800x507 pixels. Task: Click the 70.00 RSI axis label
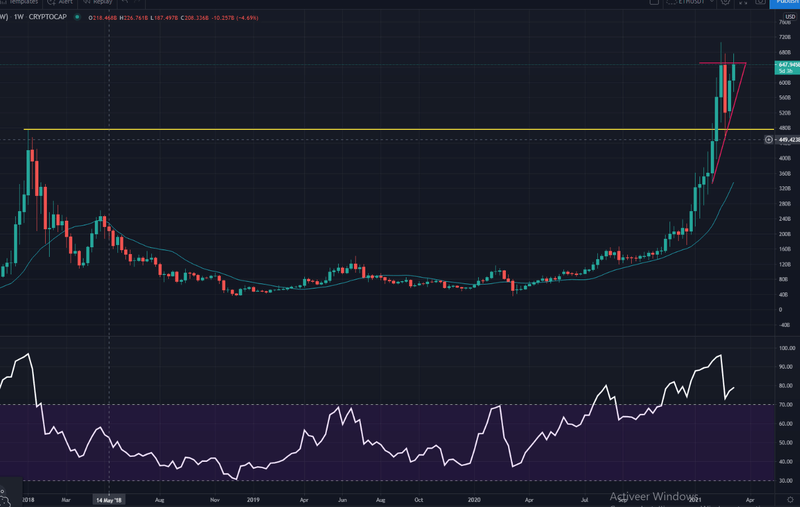click(787, 404)
